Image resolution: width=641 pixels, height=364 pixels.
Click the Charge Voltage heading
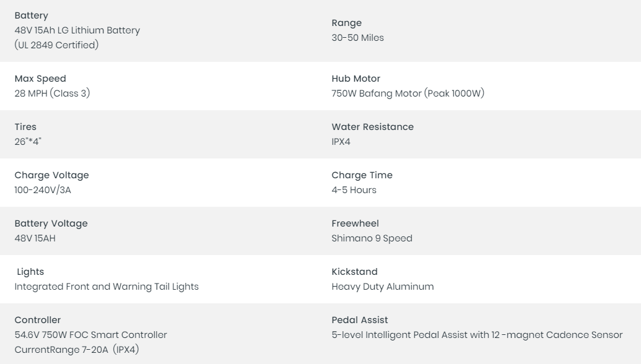tap(52, 175)
